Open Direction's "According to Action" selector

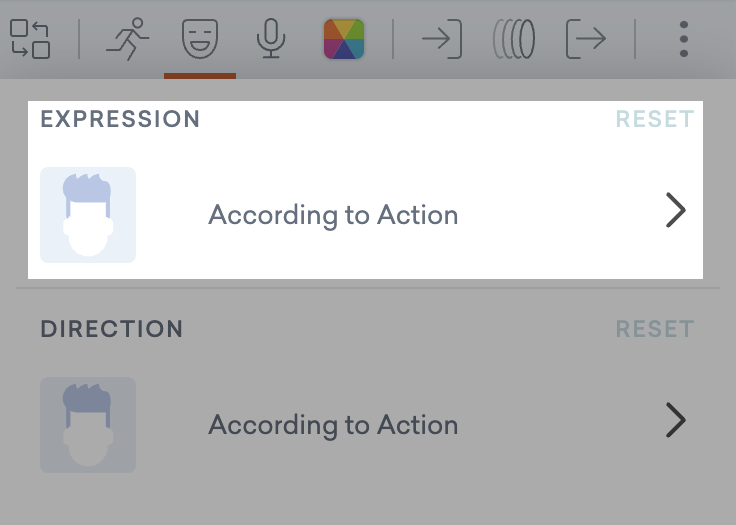333,425
